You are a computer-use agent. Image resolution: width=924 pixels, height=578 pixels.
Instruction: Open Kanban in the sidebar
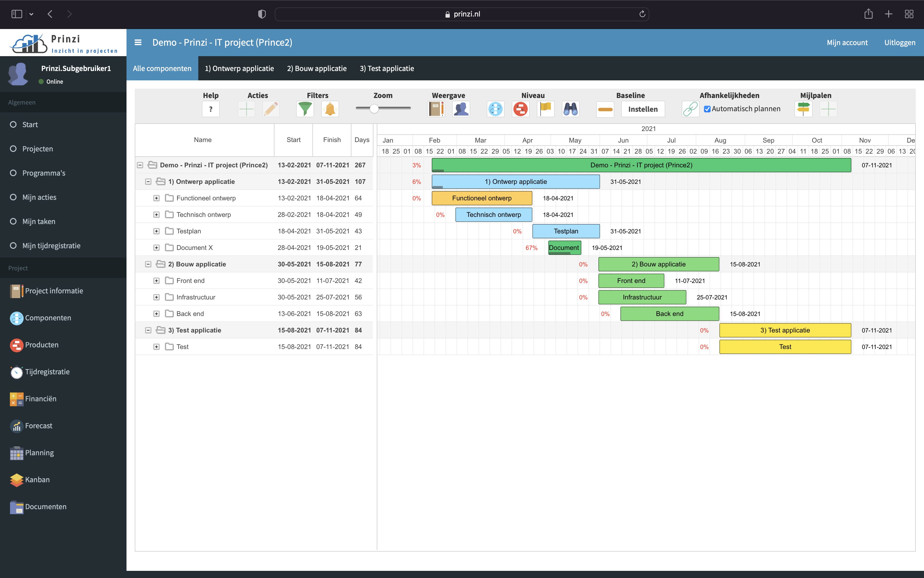(30, 480)
